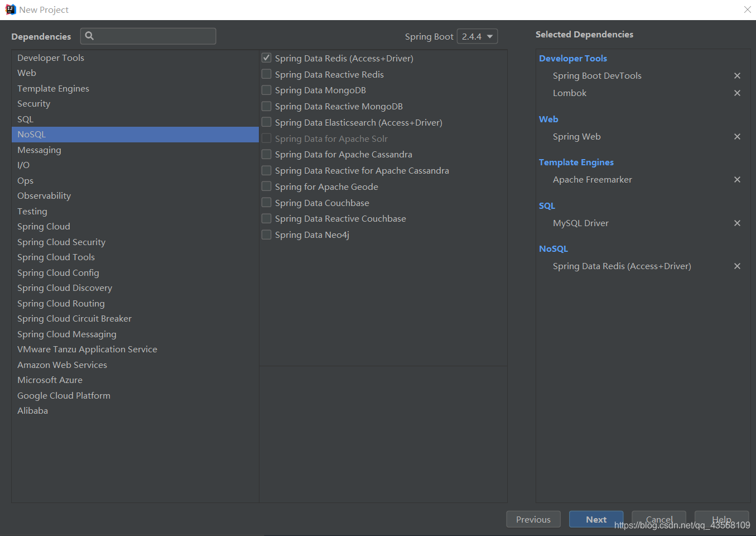Select MySQL Driver in selected dependencies
Image resolution: width=756 pixels, height=536 pixels.
pyautogui.click(x=581, y=223)
